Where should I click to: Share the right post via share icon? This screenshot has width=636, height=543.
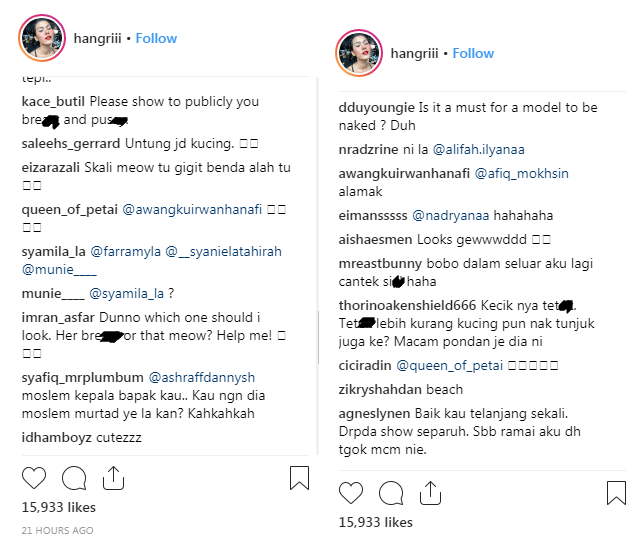click(431, 491)
